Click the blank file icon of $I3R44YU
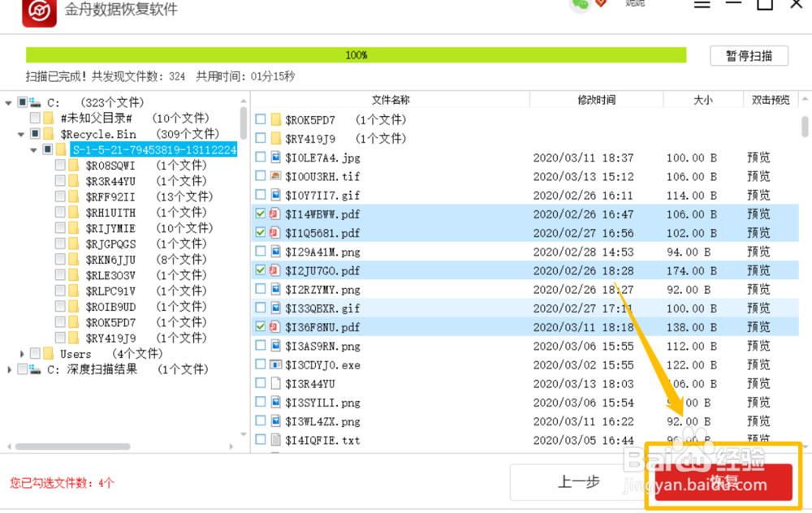Screen dimensions: 812x513 (275, 384)
